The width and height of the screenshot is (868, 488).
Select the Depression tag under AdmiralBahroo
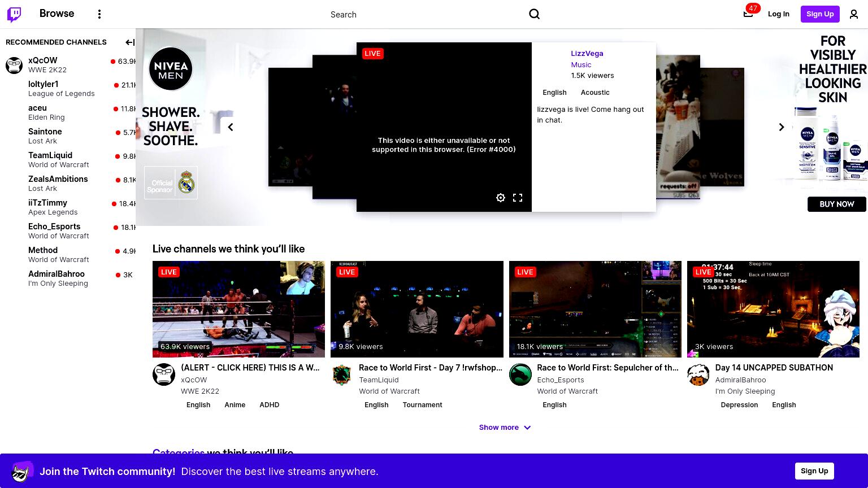[x=739, y=405]
